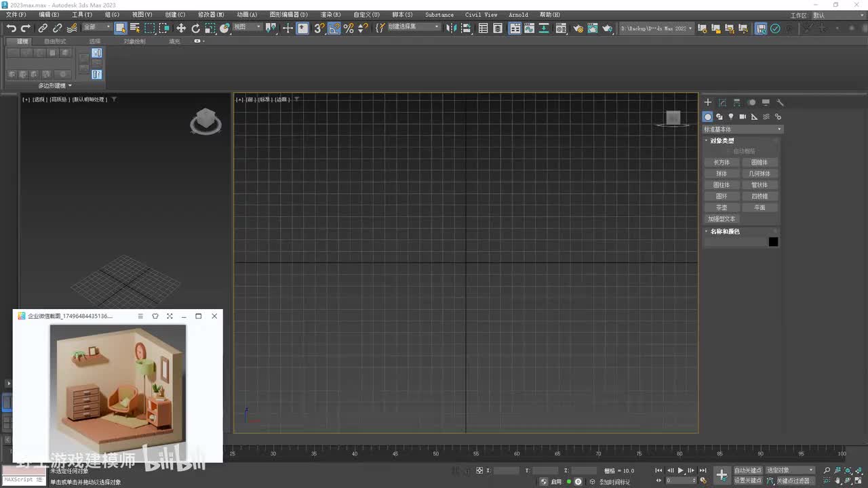
Task: Expand the 多边形建模 ribbon panel
Action: (x=55, y=85)
